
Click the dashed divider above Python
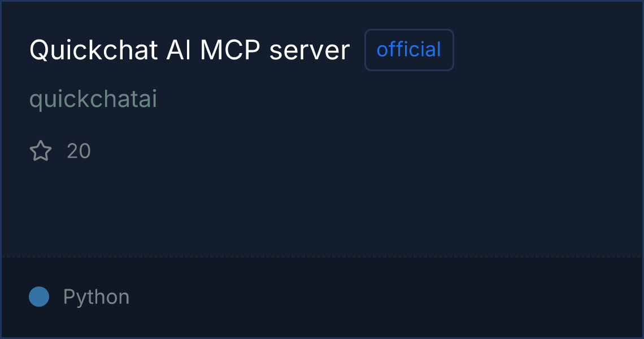click(x=321, y=257)
